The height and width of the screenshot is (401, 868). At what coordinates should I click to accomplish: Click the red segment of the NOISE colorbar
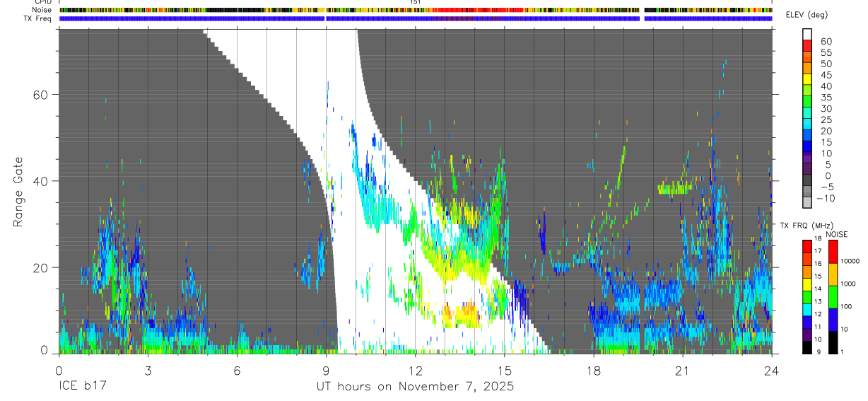(x=833, y=252)
